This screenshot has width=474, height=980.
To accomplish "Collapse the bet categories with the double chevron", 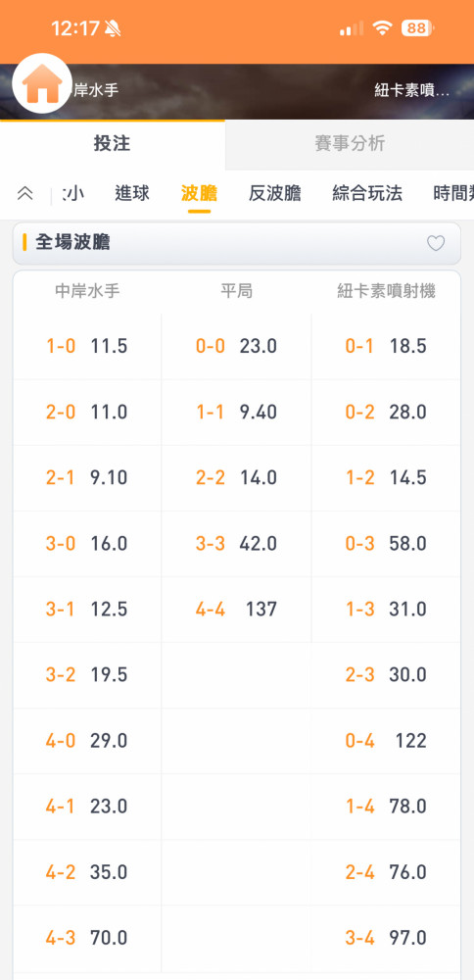I will point(25,194).
